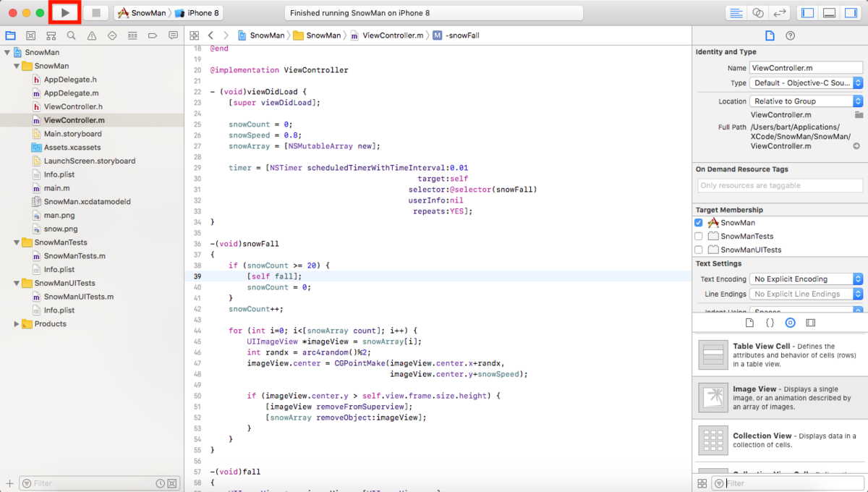Image resolution: width=868 pixels, height=492 pixels.
Task: Click the choose-folder icon beside location path
Action: (x=859, y=114)
